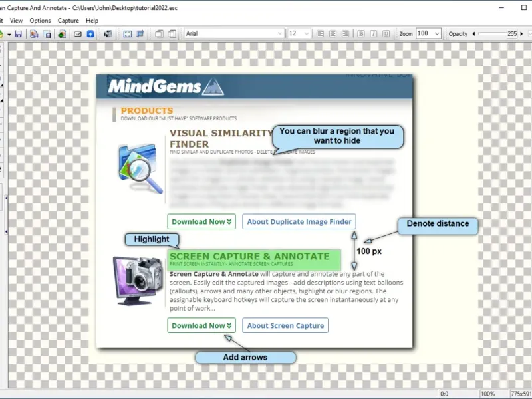Image resolution: width=532 pixels, height=399 pixels.
Task: Decrease opacity with left arrow
Action: pyautogui.click(x=474, y=34)
